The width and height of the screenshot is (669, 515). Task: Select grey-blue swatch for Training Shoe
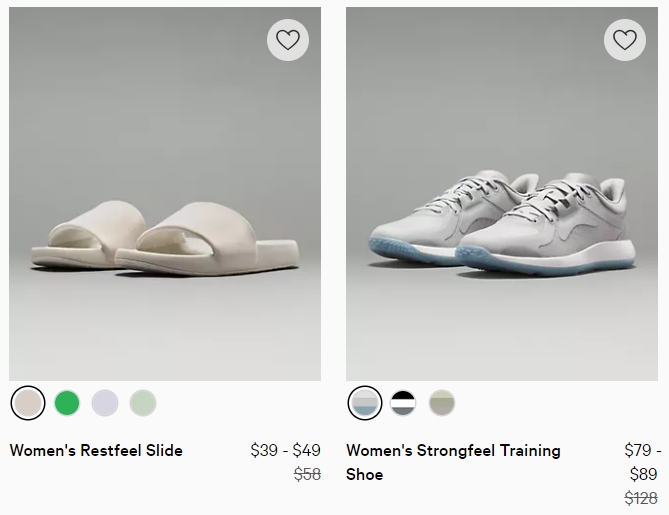(365, 403)
